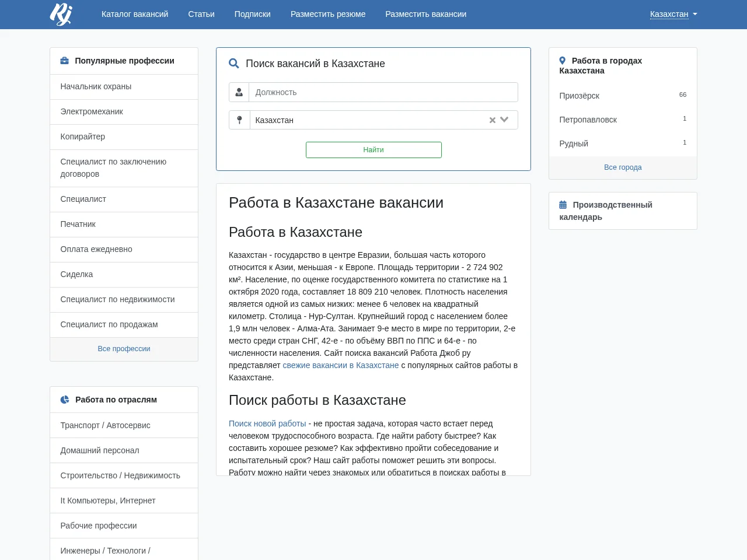Open the Все профессии link
The width and height of the screenshot is (747, 560).
124,349
